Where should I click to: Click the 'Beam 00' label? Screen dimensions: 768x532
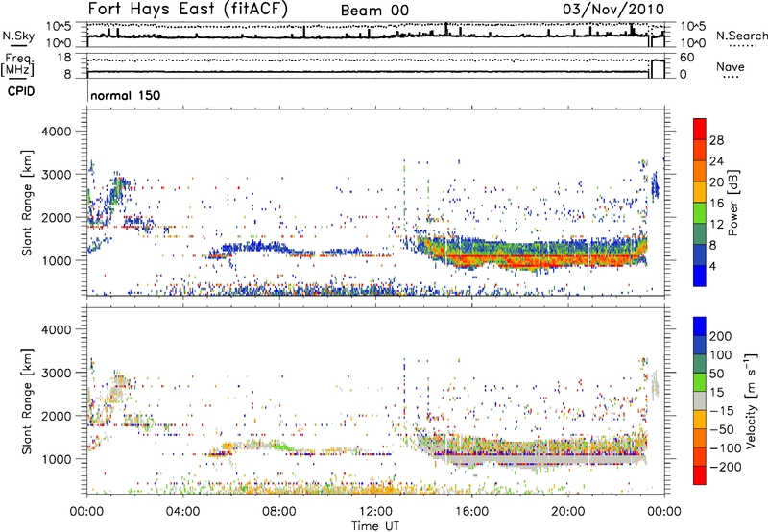(x=374, y=11)
